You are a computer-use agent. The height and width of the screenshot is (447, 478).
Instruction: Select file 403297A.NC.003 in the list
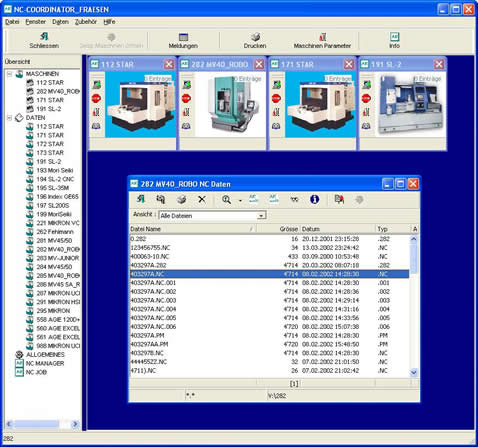tap(269, 300)
